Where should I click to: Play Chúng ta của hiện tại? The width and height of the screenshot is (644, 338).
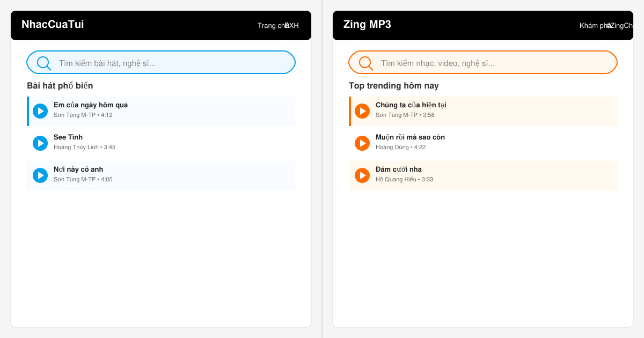(362, 111)
